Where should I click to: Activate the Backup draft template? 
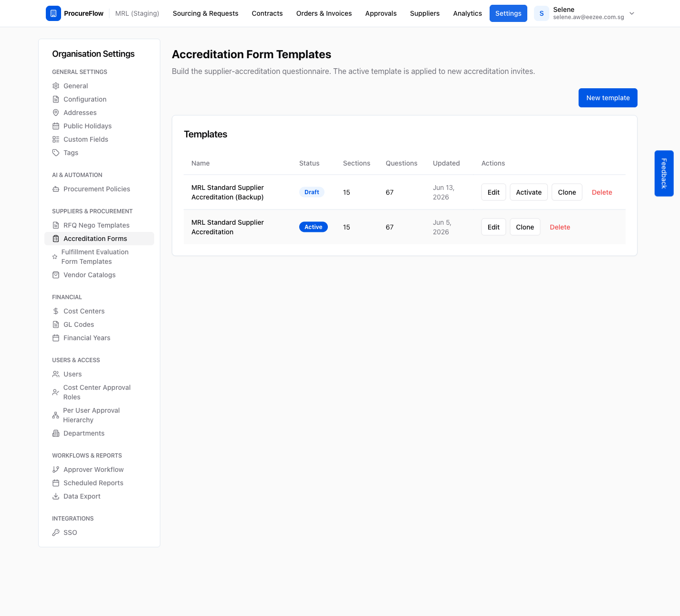point(529,192)
